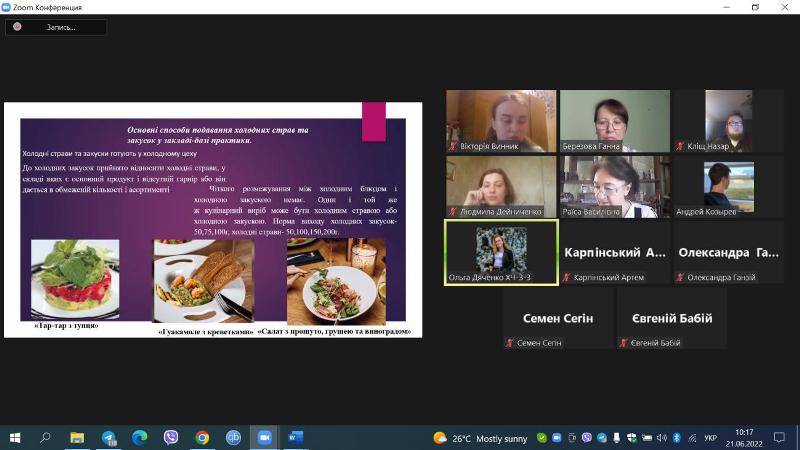The image size is (800, 450).
Task: Select Вікторія Винник video tile
Action: [501, 121]
